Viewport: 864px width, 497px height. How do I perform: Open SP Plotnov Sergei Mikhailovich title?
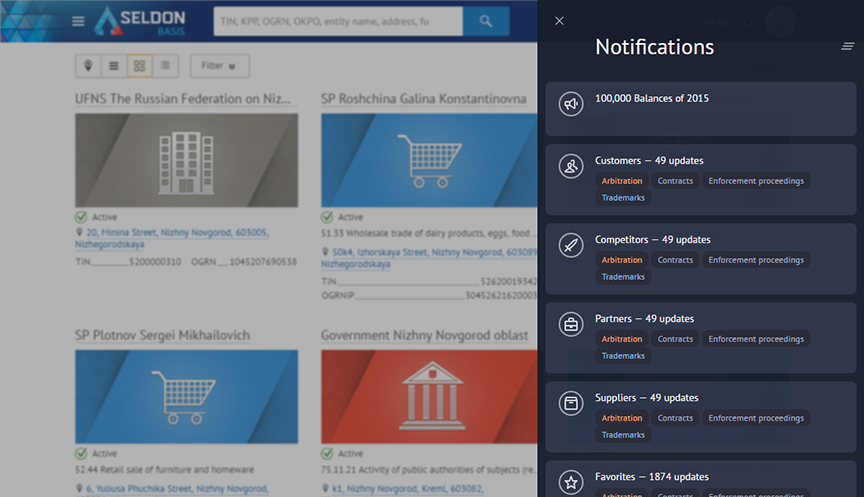[163, 335]
